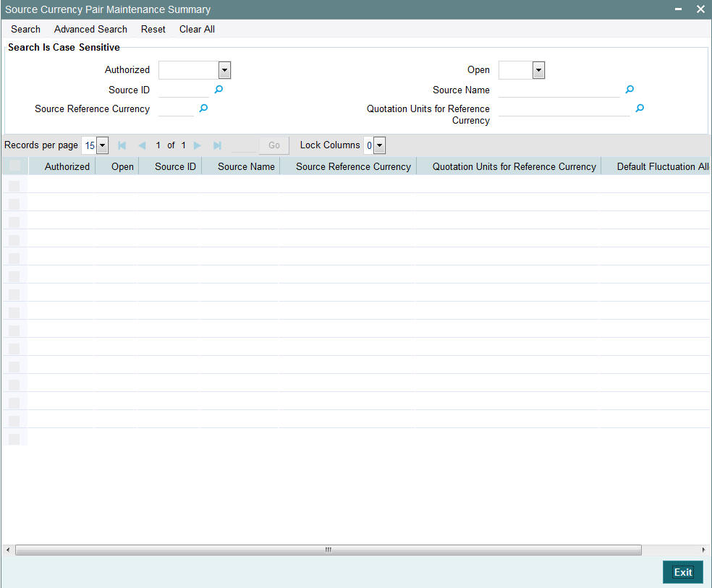Focus the Source ID input field
Screen dimensions: 712x588
(x=184, y=90)
